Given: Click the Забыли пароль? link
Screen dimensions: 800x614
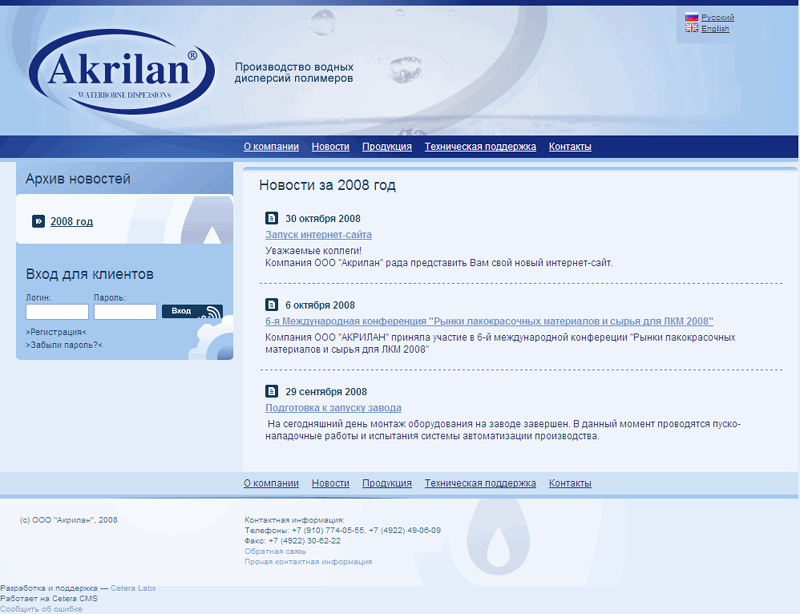Looking at the screenshot, I should [x=64, y=345].
